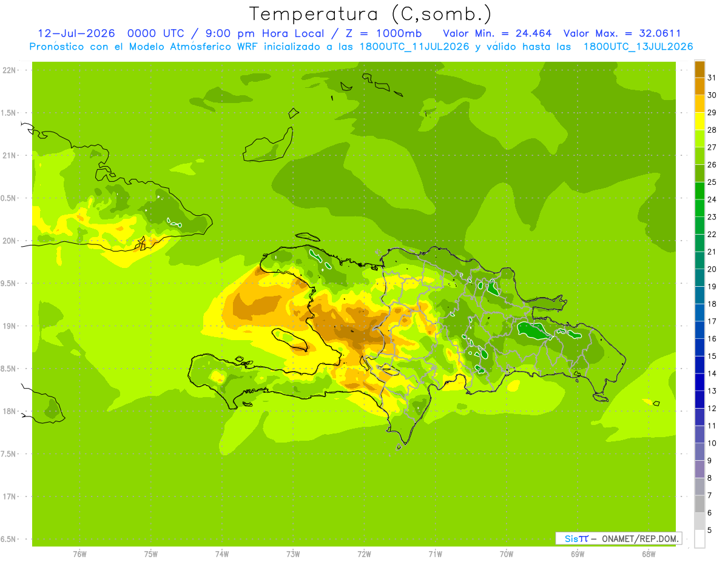The image size is (728, 562).
Task: Click the white swatch below legend value 5
Action: (x=699, y=539)
